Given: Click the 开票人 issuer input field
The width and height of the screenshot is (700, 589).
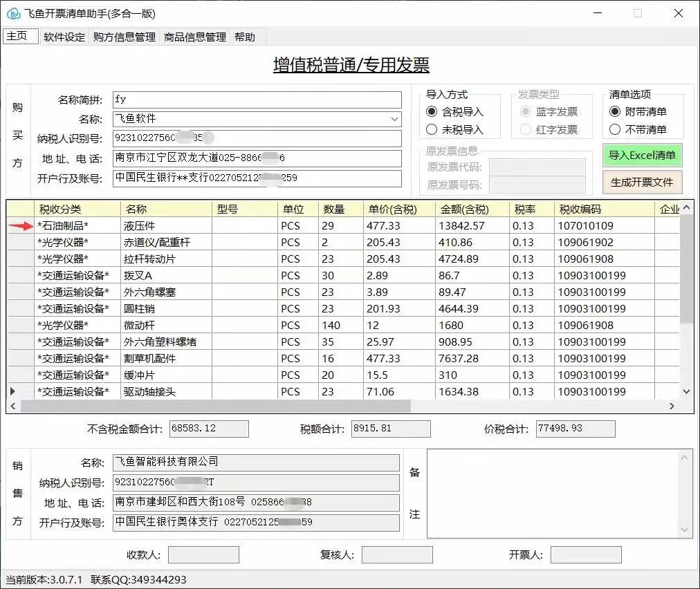Looking at the screenshot, I should tap(586, 554).
